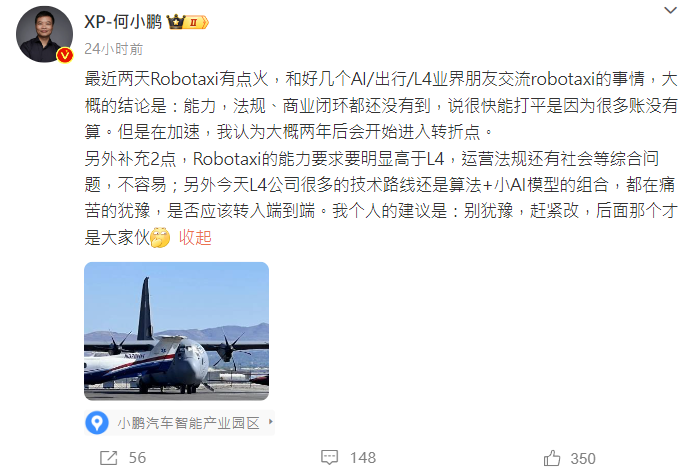This screenshot has width=692, height=473.
Task: Click the 350 likes count
Action: [583, 459]
